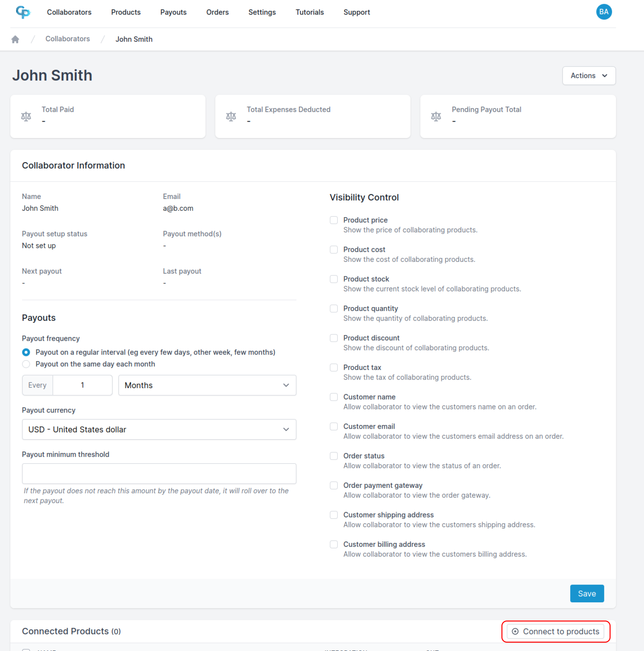This screenshot has height=651, width=644.
Task: Click the app logo in the top navigation
Action: tap(23, 12)
